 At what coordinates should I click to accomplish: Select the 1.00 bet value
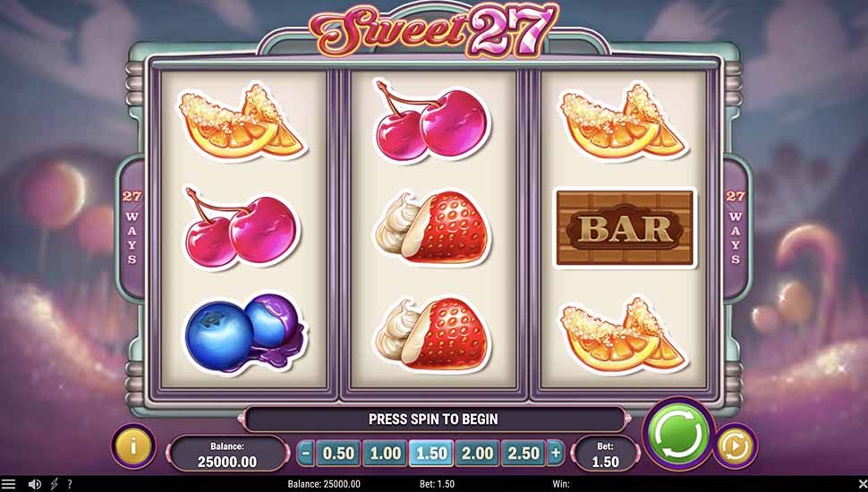point(385,454)
